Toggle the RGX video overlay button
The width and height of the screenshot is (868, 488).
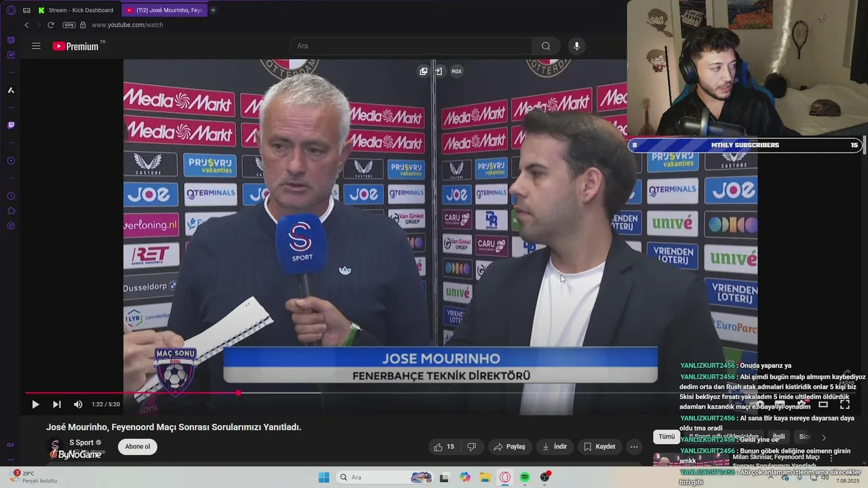456,71
